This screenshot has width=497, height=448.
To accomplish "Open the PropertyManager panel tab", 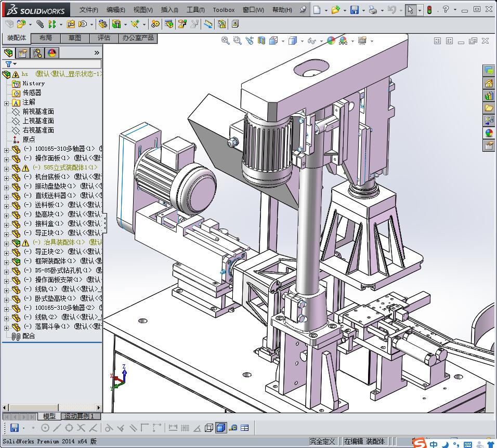I will coord(23,53).
